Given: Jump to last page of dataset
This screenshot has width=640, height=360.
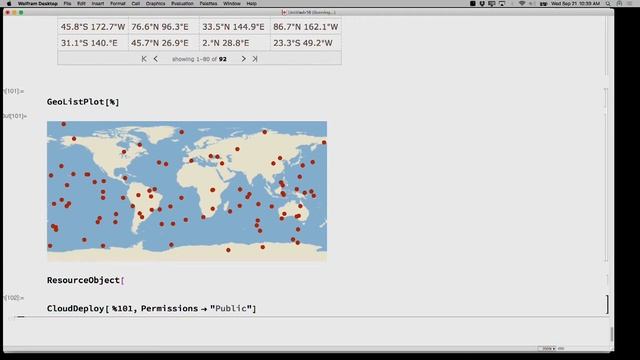Looking at the screenshot, I should (255, 59).
